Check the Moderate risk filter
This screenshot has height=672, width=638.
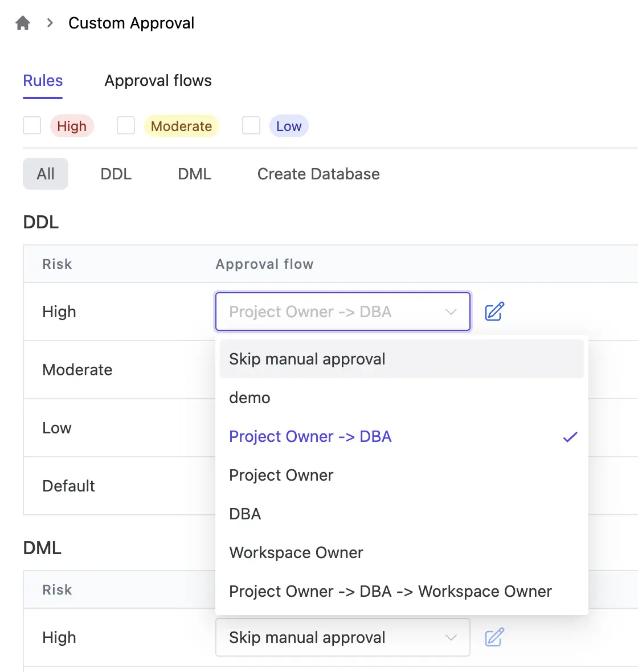click(125, 125)
